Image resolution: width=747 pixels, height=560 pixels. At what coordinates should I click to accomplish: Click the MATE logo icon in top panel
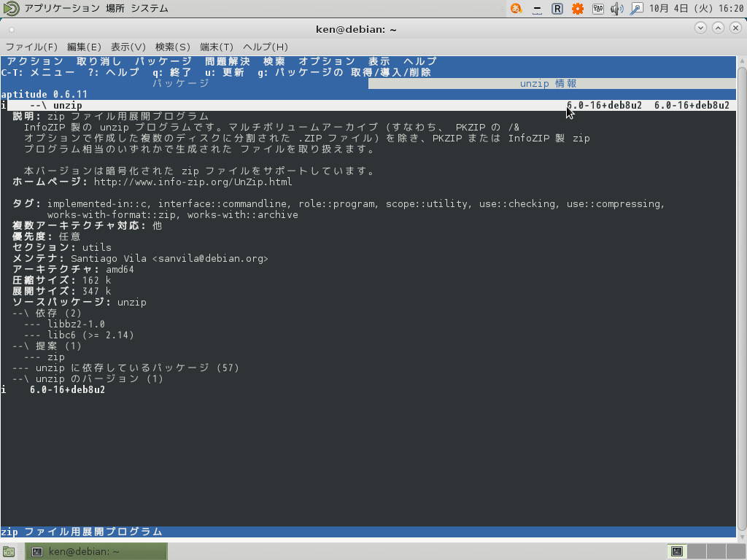[11, 8]
